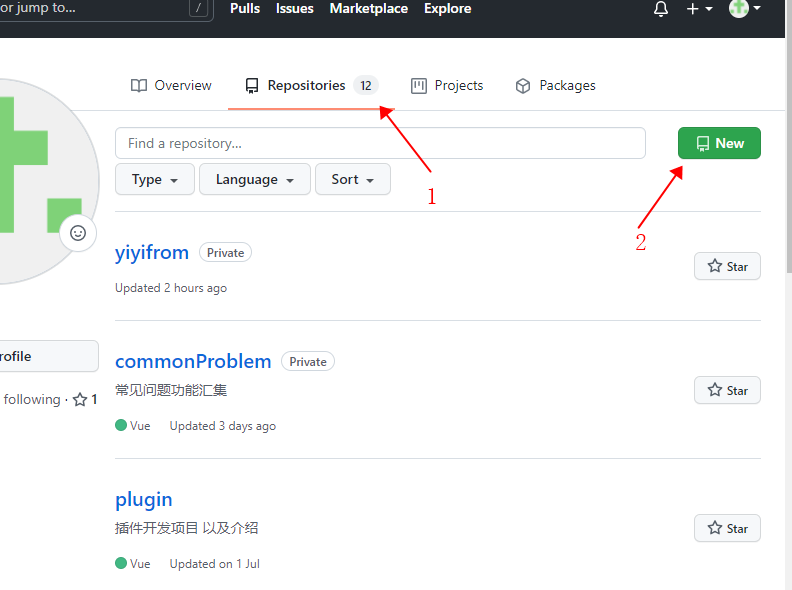Open Explore in the top navigation
The width and height of the screenshot is (792, 590).
click(448, 9)
